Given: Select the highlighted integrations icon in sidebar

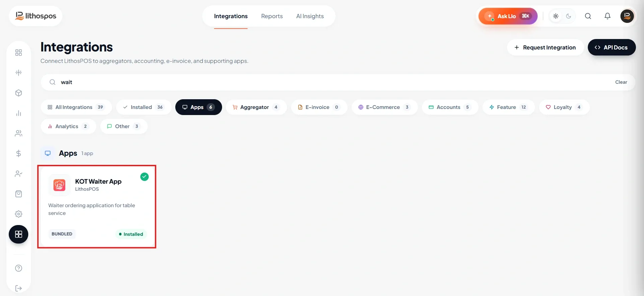Looking at the screenshot, I should [19, 234].
